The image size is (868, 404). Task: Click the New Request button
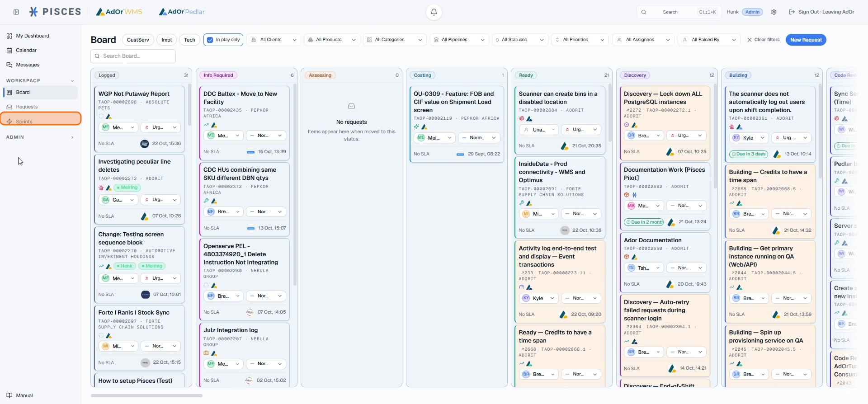tap(806, 40)
